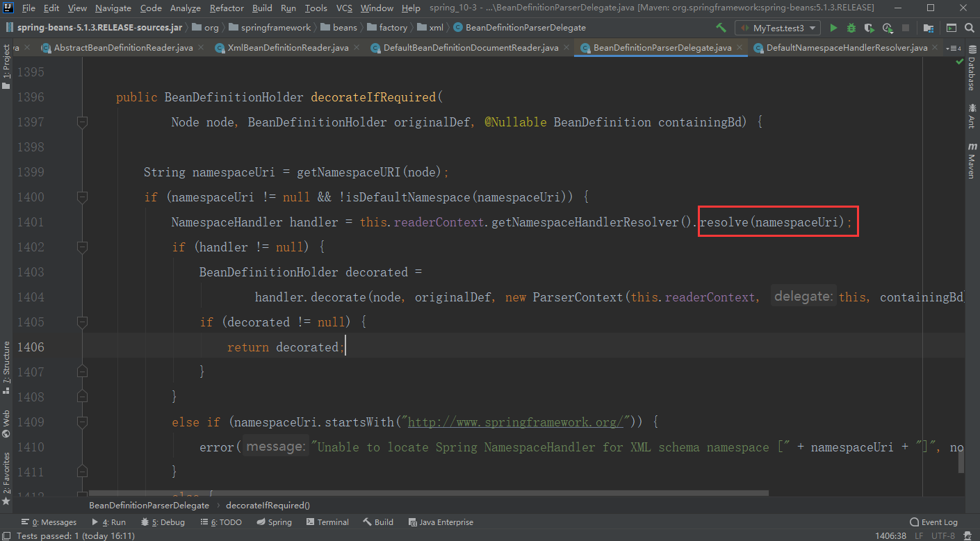
Task: Close the DefaultNamespaceHandlerResolver.java tab
Action: pos(936,48)
